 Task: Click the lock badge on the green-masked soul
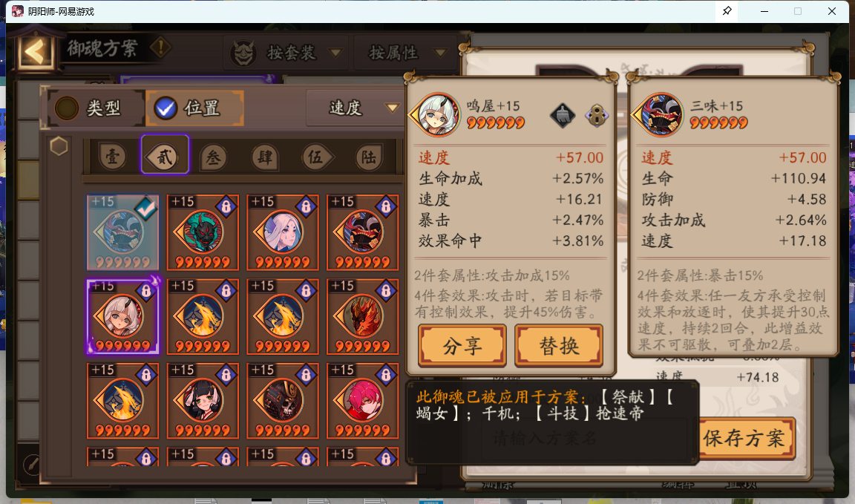point(226,206)
